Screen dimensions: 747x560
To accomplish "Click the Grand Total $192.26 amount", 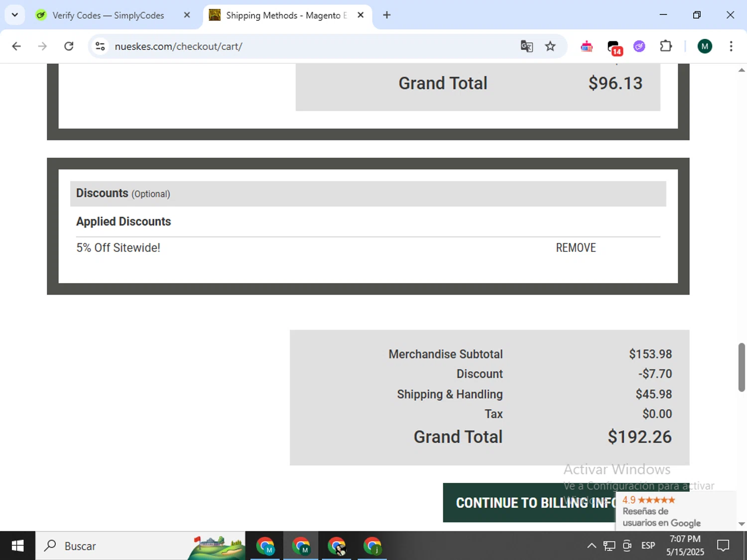I will pyautogui.click(x=639, y=437).
